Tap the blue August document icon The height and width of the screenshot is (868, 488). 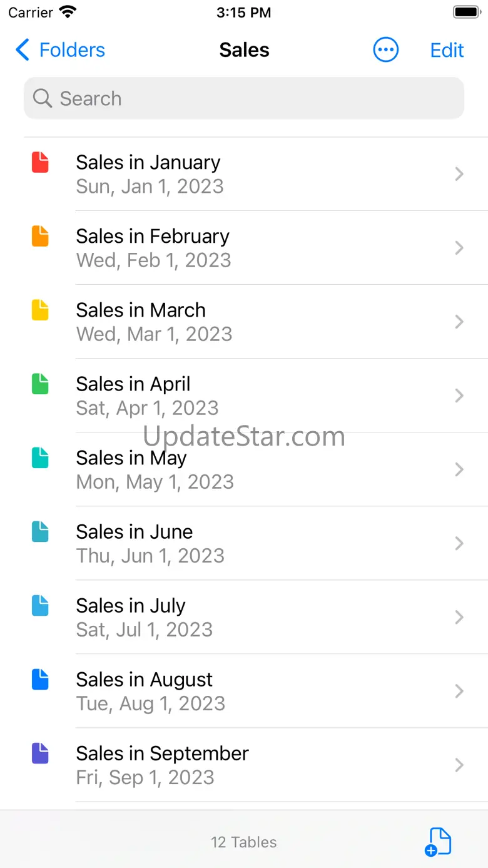[40, 680]
